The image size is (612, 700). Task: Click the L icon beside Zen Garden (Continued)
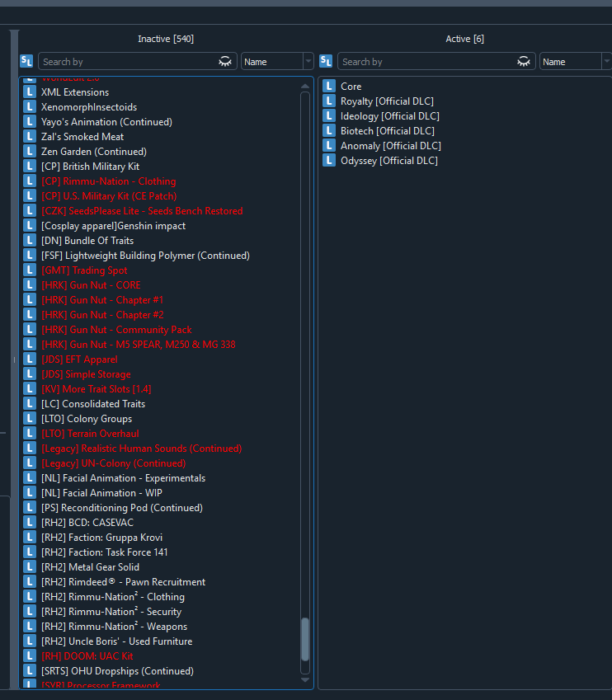coord(30,152)
